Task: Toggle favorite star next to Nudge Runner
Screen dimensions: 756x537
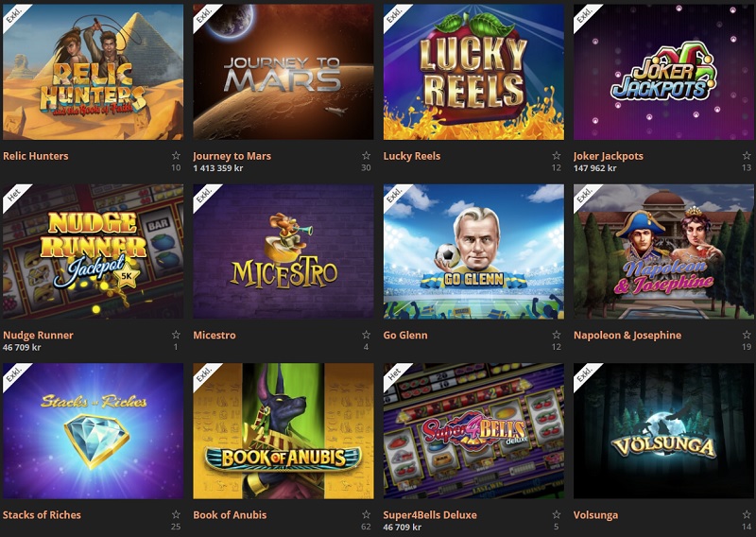Action: click(x=176, y=335)
